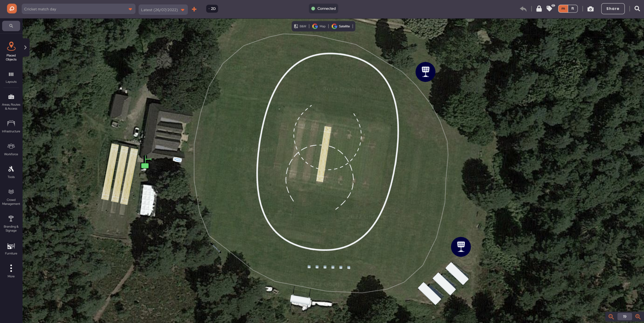Open the Layouts panel
This screenshot has height=323, width=644.
click(x=11, y=77)
